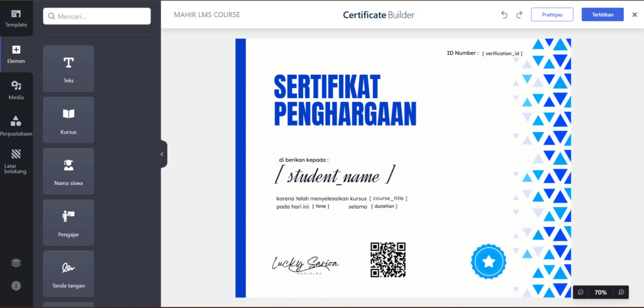
Task: Redo the last action
Action: (519, 14)
